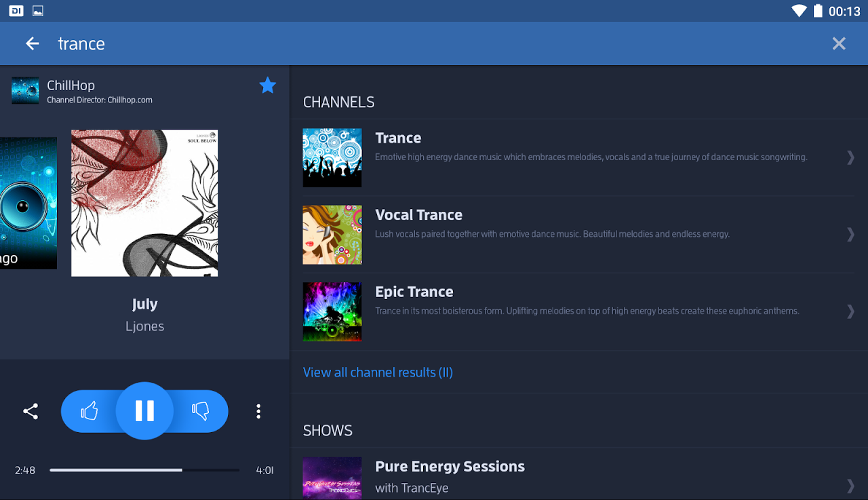Expand the Pure Energy Sessions chevron
868x500 pixels.
[x=850, y=485]
